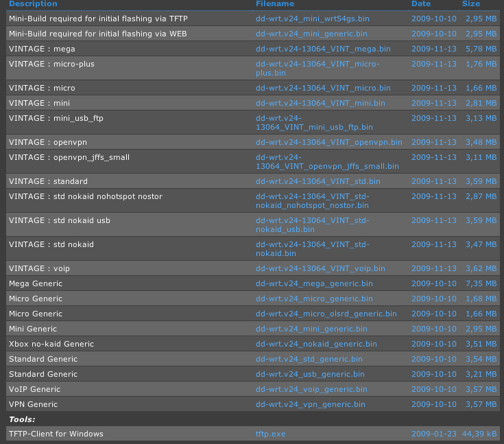Viewport: 504px width, 444px height.
Task: Click 'Mega Generic' description
Action: pyautogui.click(x=36, y=283)
